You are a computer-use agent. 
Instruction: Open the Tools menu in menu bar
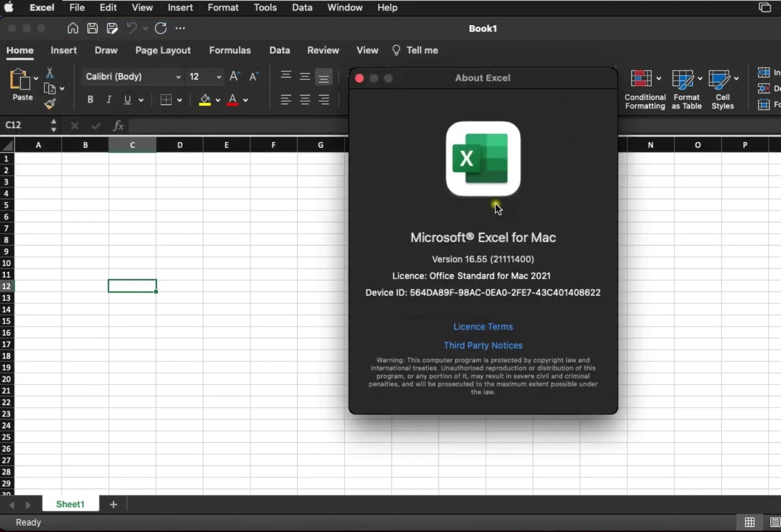[265, 8]
